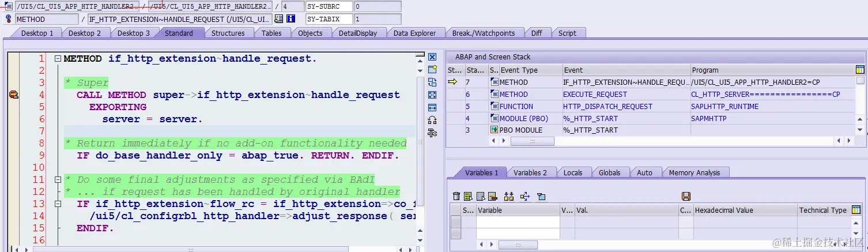Viewport: 868px width, 252px height.
Task: Click the swap tool icon beside editor
Action: click(432, 82)
